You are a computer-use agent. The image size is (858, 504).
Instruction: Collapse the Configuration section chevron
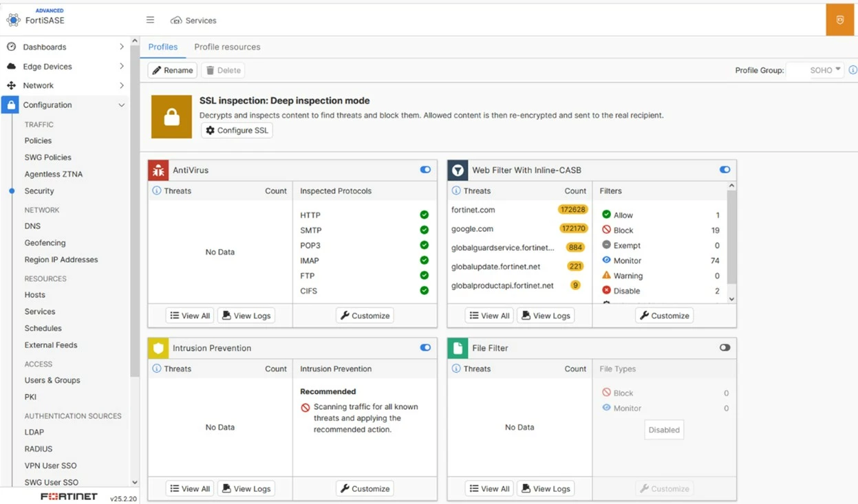point(122,105)
